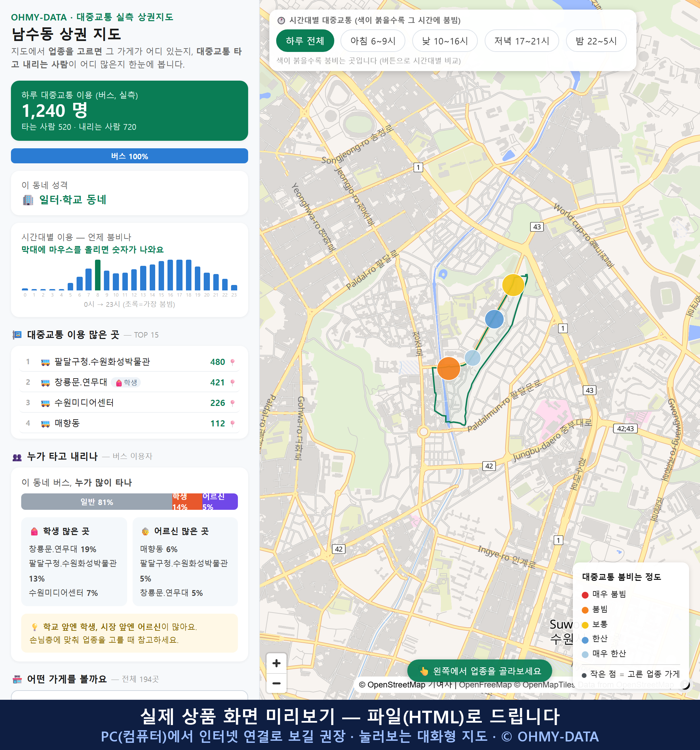Click the 매우 한산 light blue legend dot
700x750 pixels.
(x=585, y=655)
